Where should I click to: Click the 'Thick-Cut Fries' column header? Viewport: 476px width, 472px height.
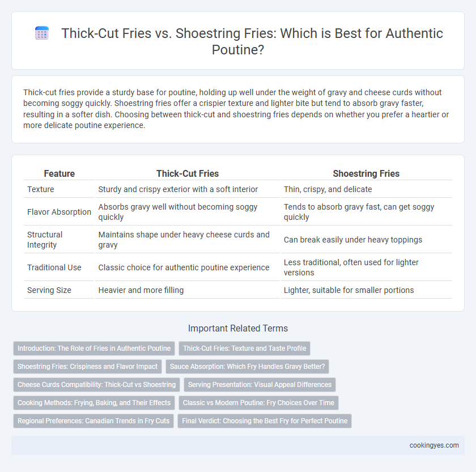[188, 173]
